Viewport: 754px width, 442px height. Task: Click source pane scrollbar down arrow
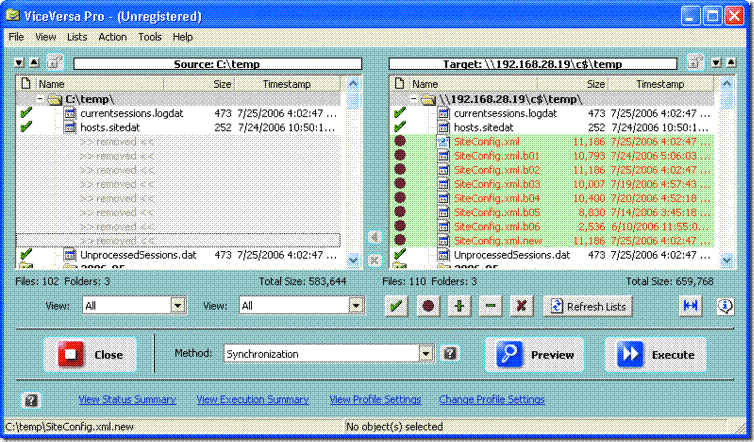coord(353,260)
